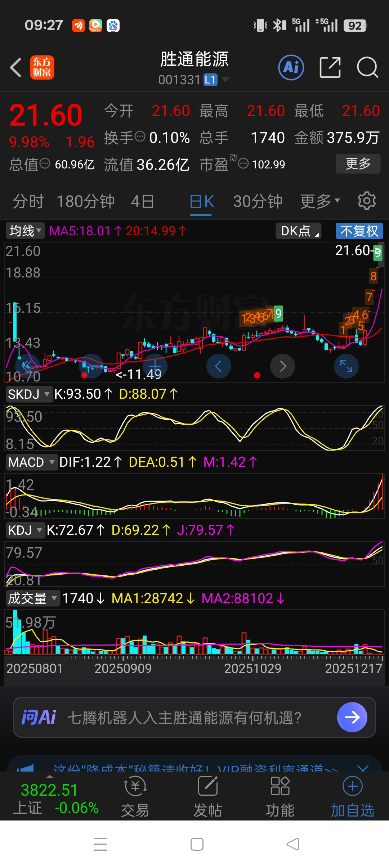389x868 pixels.
Task: Open the 成交量 indicator dropdown
Action: point(33,598)
